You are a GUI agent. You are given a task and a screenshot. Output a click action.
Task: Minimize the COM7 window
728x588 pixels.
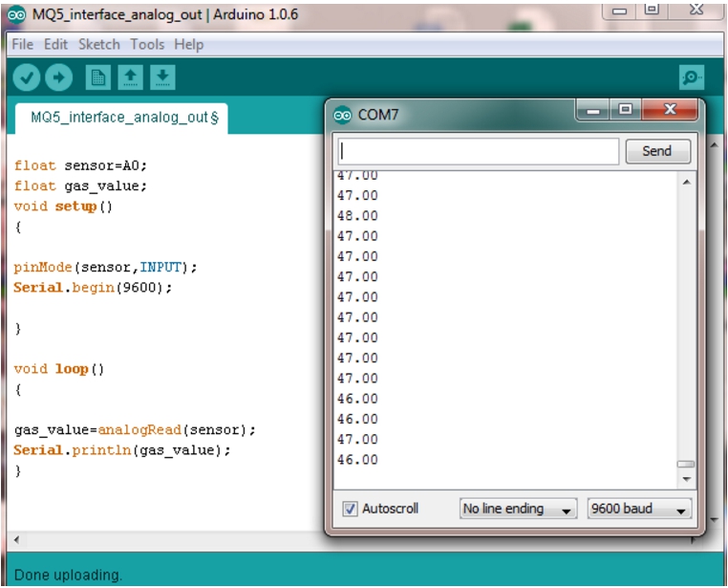[x=593, y=111]
